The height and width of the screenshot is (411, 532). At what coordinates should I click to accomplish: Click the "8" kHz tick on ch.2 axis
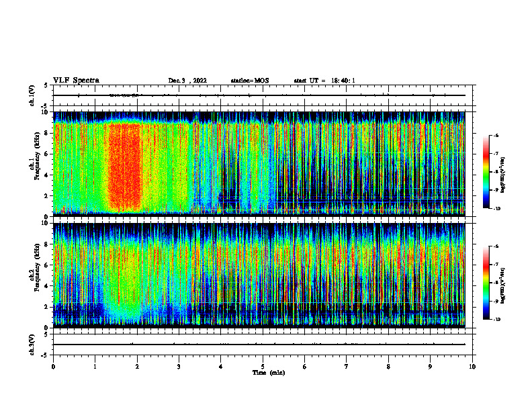coord(46,244)
